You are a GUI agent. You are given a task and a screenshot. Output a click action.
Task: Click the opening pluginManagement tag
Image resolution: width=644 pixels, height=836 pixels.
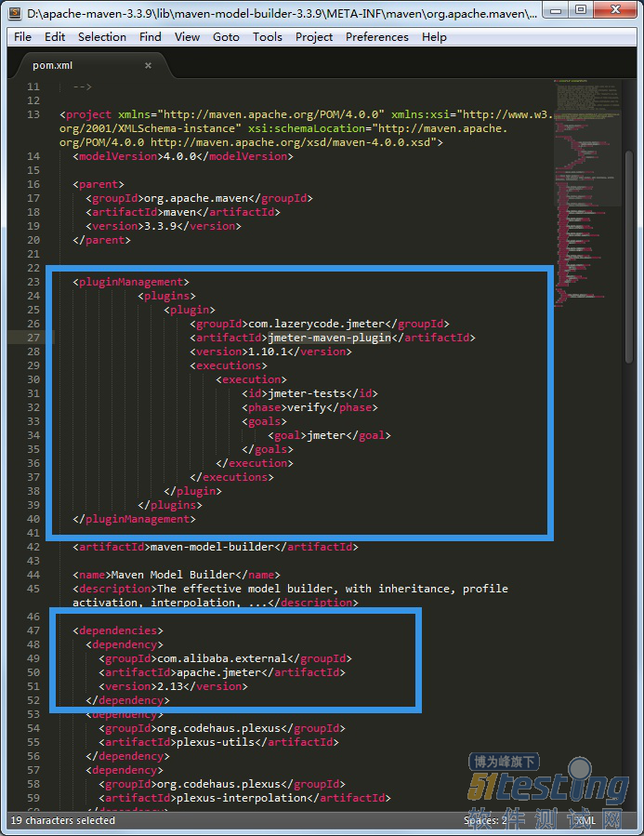(130, 282)
